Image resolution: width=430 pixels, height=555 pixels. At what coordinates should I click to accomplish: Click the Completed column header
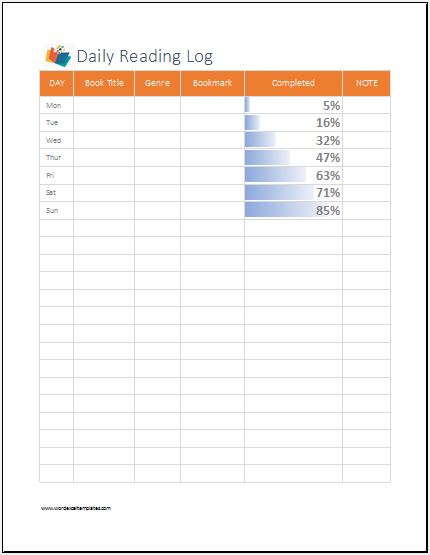tap(293, 83)
